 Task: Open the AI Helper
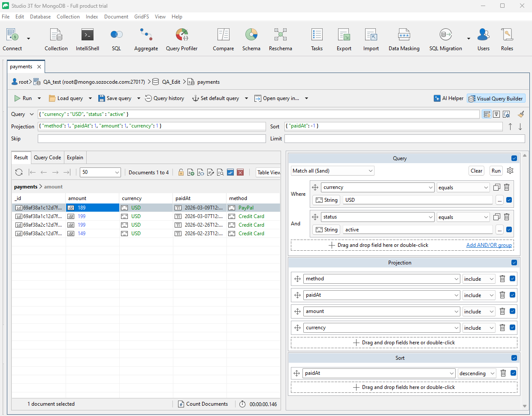coord(449,98)
